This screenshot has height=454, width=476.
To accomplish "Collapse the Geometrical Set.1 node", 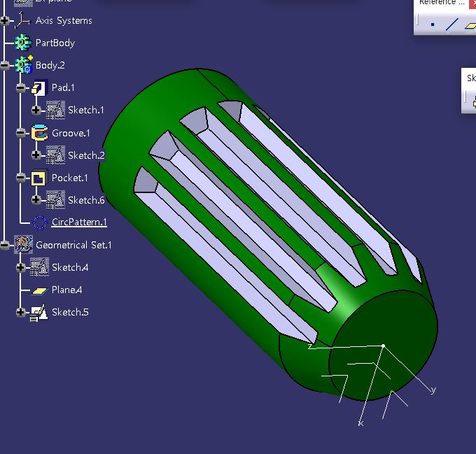I will (x=5, y=245).
